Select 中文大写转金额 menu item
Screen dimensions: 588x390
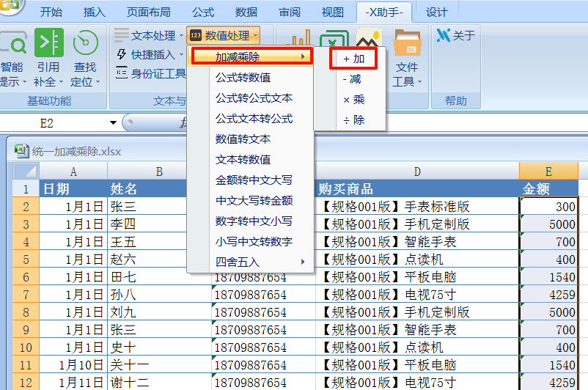[254, 201]
